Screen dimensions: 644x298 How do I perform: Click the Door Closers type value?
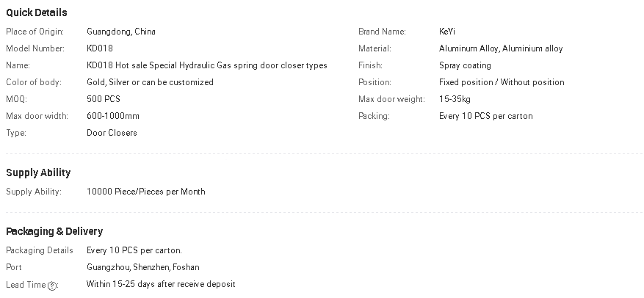tap(112, 133)
